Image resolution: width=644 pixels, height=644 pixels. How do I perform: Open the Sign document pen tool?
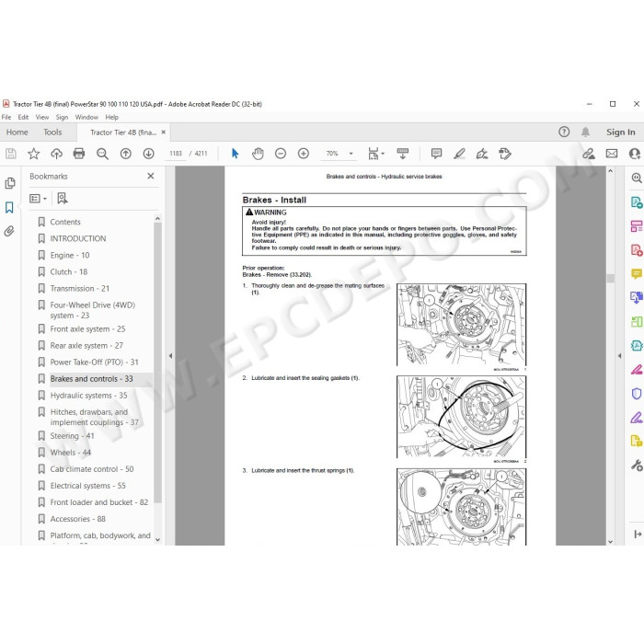(482, 154)
